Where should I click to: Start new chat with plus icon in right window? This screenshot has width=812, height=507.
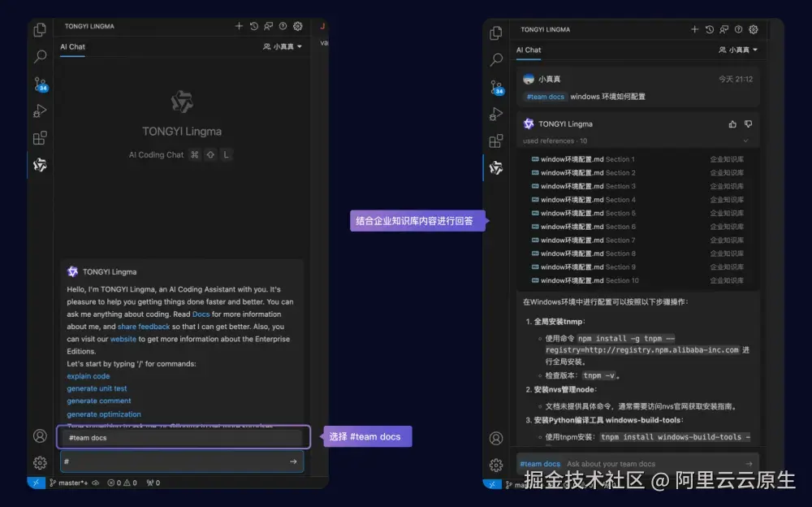click(x=694, y=29)
